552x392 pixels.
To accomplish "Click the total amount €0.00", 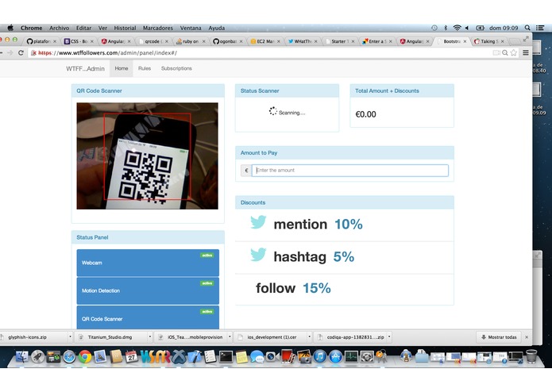I will (366, 114).
